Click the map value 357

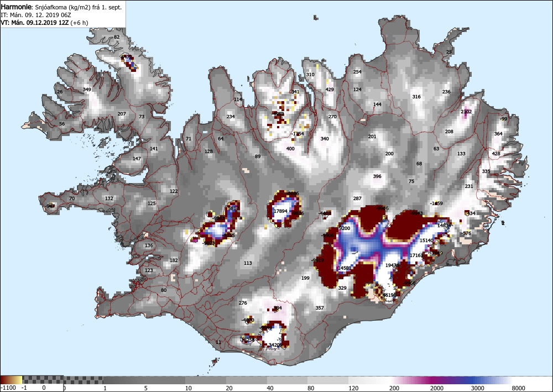pyautogui.click(x=320, y=308)
